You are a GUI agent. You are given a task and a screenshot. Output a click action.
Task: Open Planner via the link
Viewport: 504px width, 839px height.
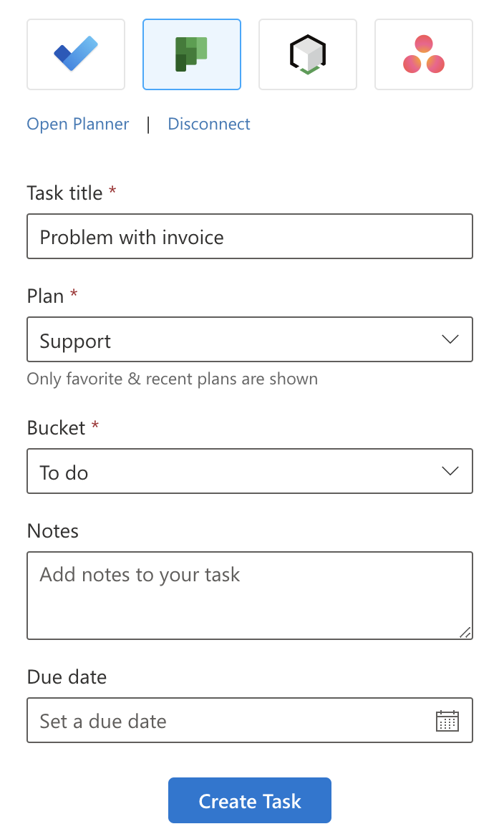coord(78,124)
